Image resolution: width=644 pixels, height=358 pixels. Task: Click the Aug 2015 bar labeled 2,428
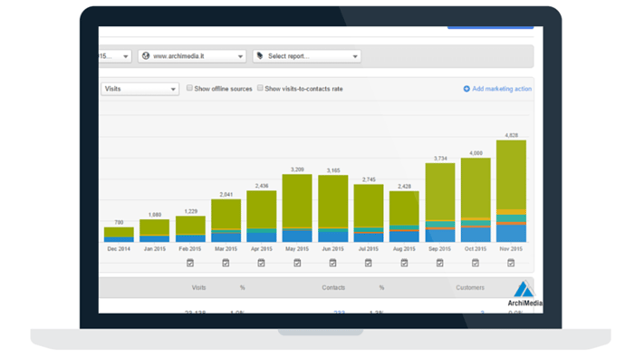click(x=404, y=217)
